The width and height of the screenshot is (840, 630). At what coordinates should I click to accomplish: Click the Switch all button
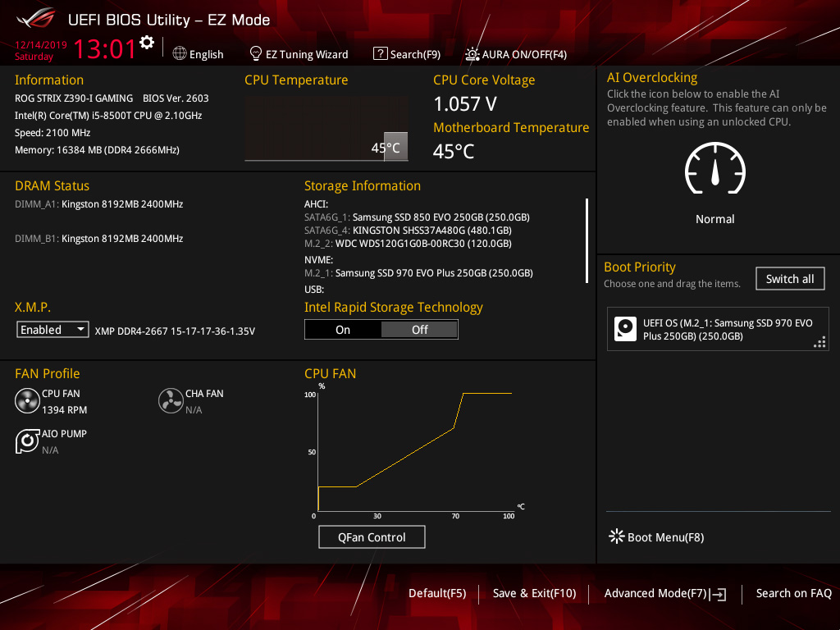click(x=790, y=279)
